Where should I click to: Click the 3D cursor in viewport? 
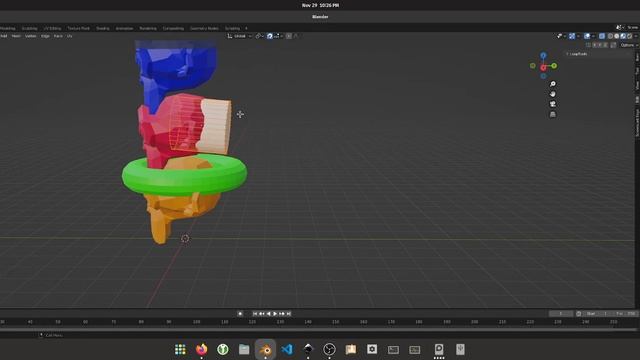(x=185, y=238)
